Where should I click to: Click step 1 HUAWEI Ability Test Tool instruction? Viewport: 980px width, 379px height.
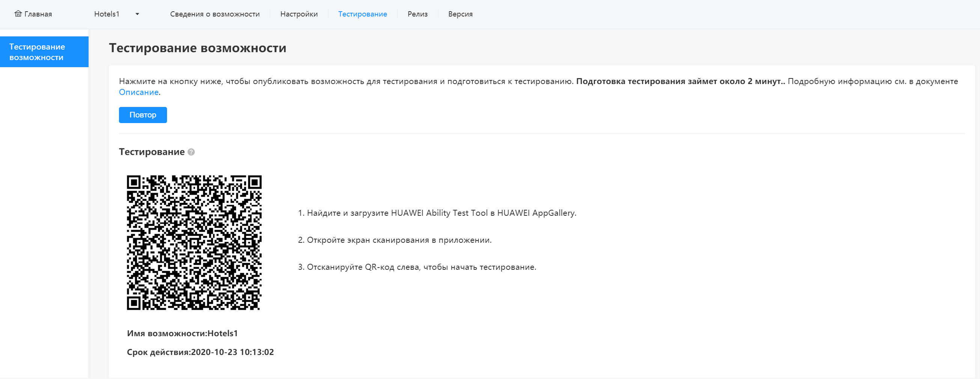tap(437, 213)
